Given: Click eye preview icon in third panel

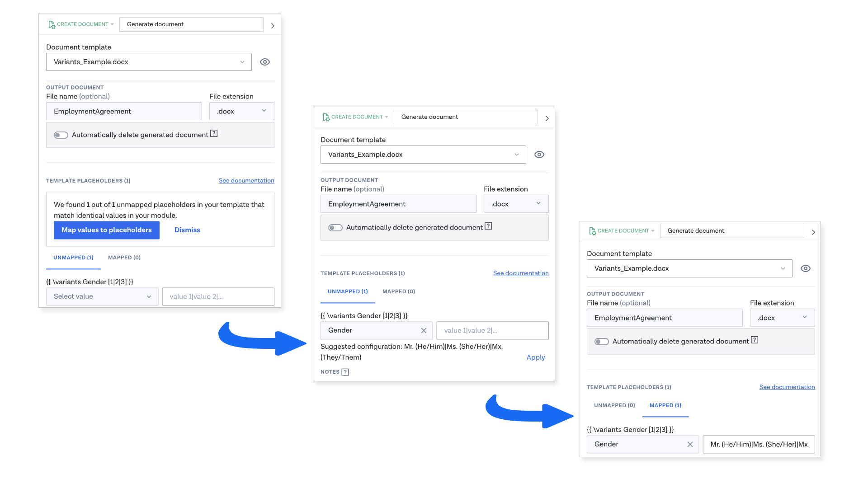Looking at the screenshot, I should (805, 268).
